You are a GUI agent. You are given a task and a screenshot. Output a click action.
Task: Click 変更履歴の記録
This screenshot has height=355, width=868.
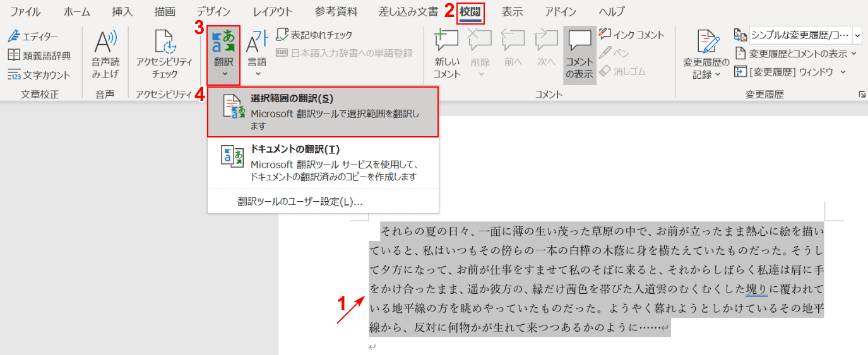tap(706, 55)
